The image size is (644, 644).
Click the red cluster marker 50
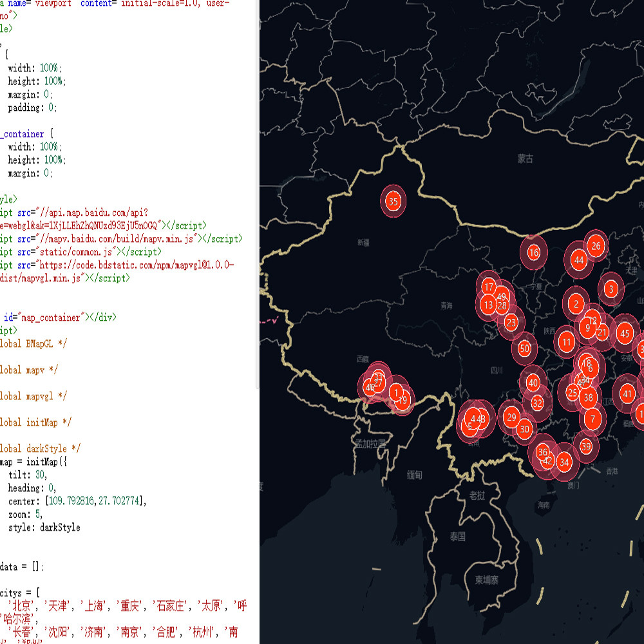(524, 348)
